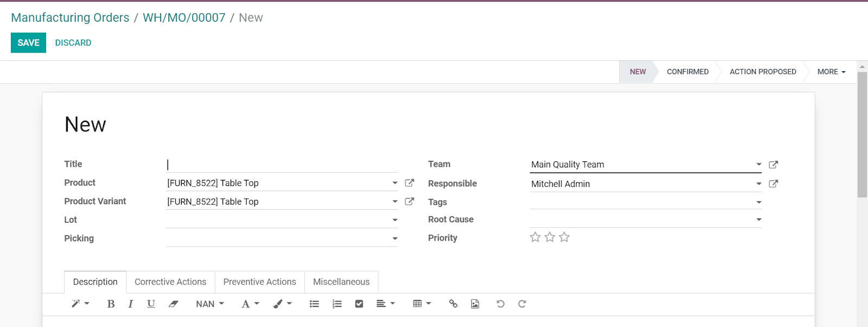
Task: Open the font color A dropdown
Action: (250, 304)
